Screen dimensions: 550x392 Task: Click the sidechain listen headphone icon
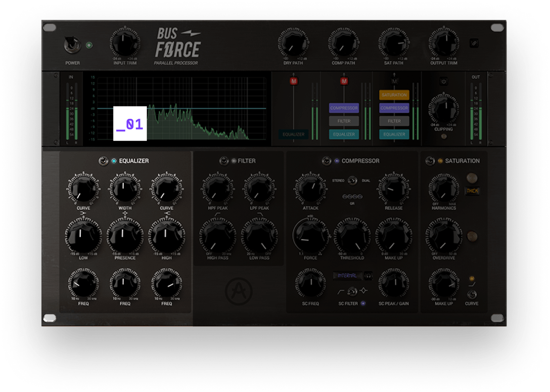point(368,276)
